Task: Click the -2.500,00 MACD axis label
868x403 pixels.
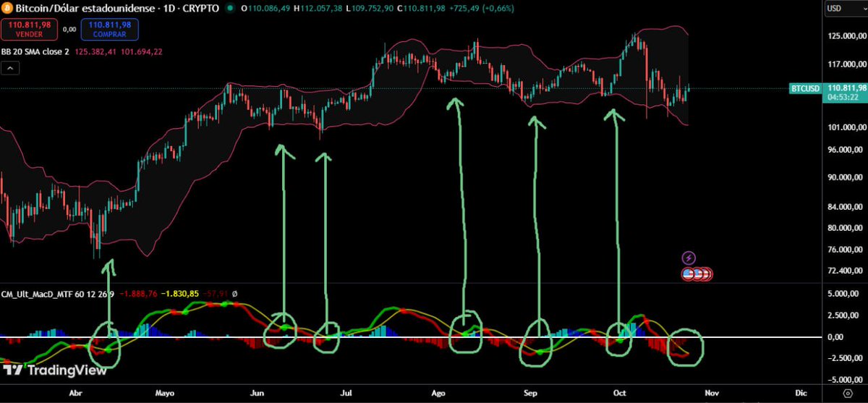Action: [846, 358]
